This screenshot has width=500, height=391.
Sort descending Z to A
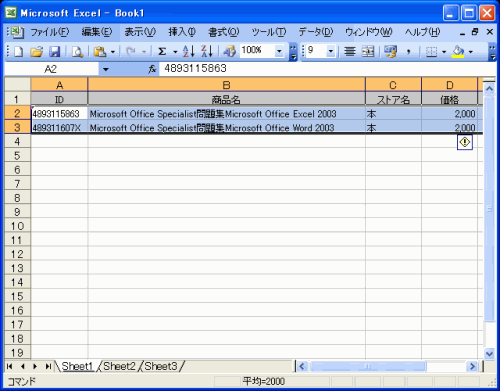(207, 52)
